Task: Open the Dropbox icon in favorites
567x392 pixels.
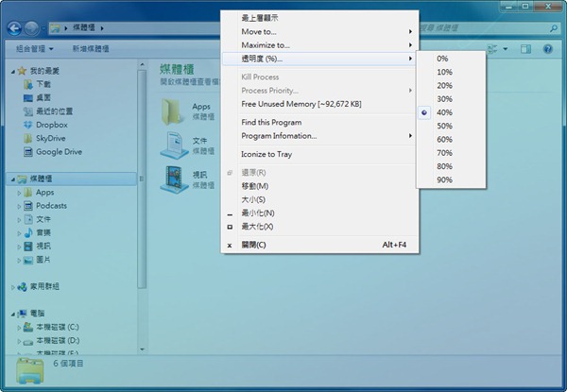Action: coord(27,125)
